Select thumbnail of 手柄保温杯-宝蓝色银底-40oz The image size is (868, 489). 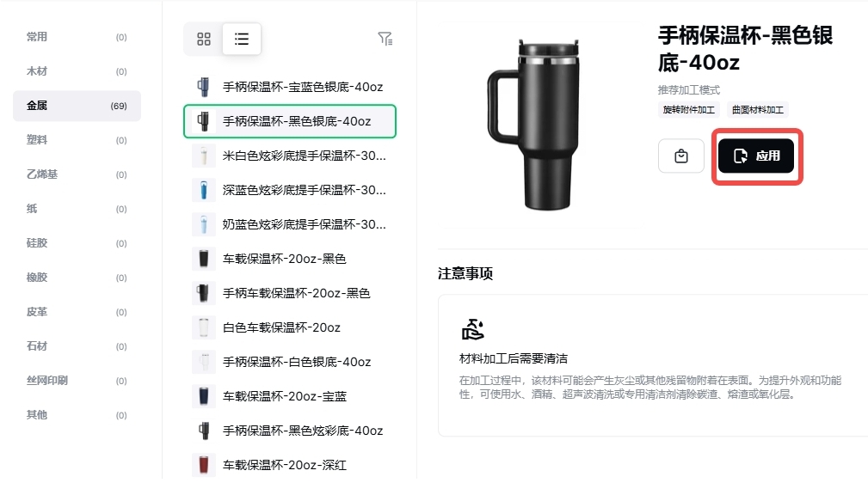(x=204, y=87)
